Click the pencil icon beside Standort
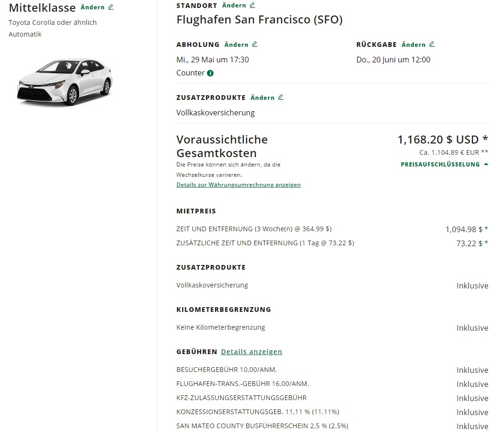Image resolution: width=504 pixels, height=431 pixels. click(x=252, y=5)
